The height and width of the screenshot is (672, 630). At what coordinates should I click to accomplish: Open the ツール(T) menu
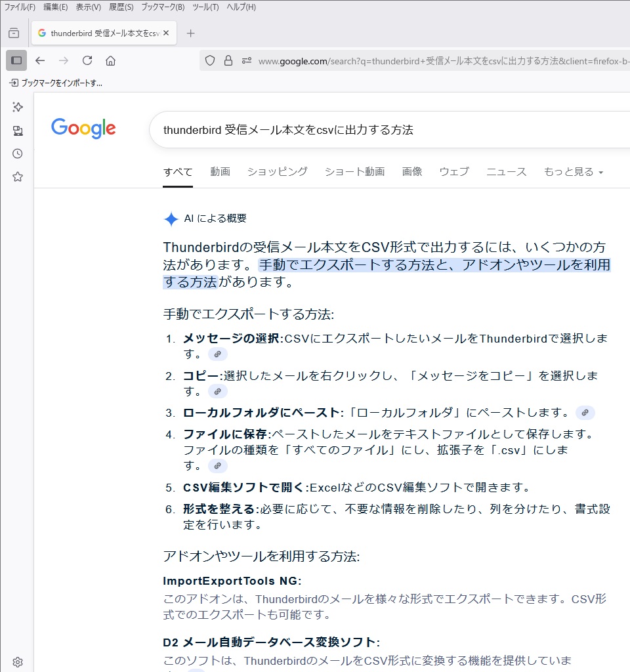click(205, 7)
